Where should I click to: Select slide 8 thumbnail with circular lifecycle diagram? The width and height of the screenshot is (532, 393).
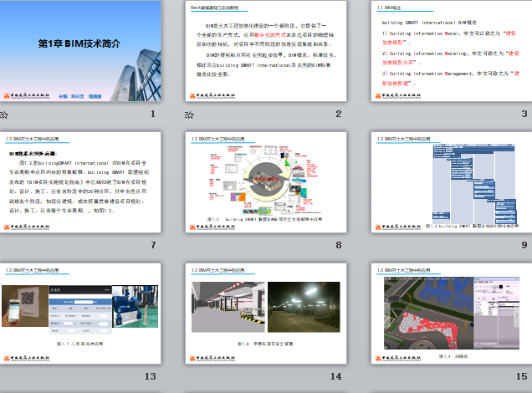(266, 182)
